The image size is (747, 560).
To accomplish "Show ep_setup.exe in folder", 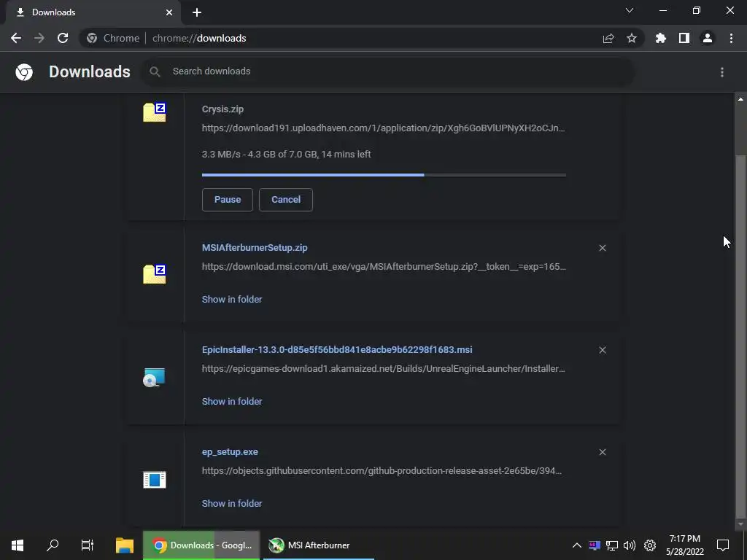I will tap(232, 504).
